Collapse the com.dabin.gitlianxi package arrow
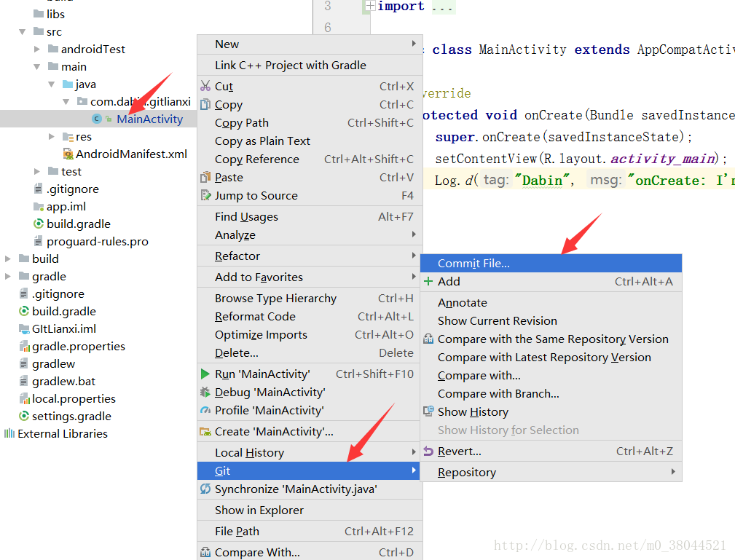This screenshot has width=735, height=560. (x=66, y=102)
